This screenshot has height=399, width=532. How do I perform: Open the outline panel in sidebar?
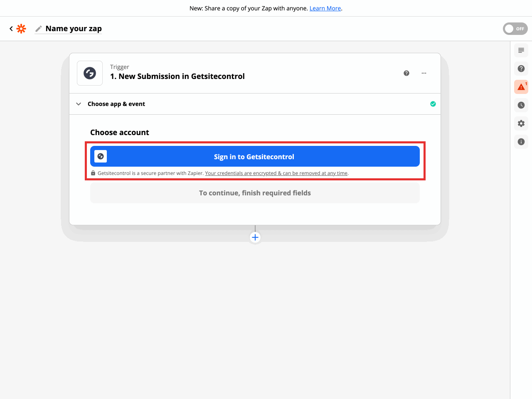[521, 50]
